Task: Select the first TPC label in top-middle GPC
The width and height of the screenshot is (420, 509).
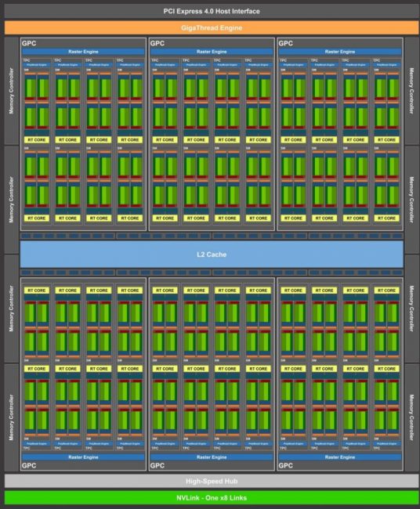Action: click(155, 60)
